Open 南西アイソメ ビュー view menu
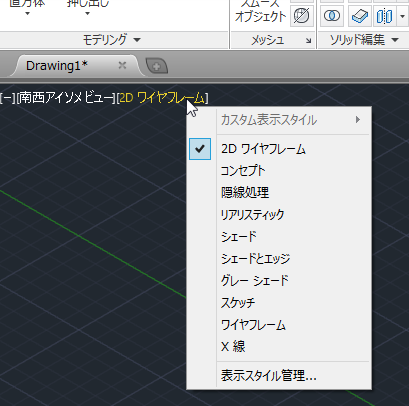Screen dimensions: 409x406 coord(66,98)
